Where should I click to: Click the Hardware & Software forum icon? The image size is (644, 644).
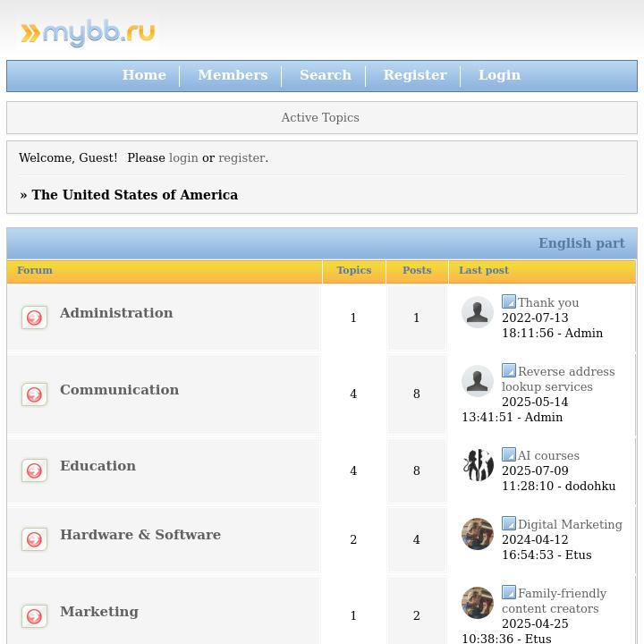click(x=34, y=539)
